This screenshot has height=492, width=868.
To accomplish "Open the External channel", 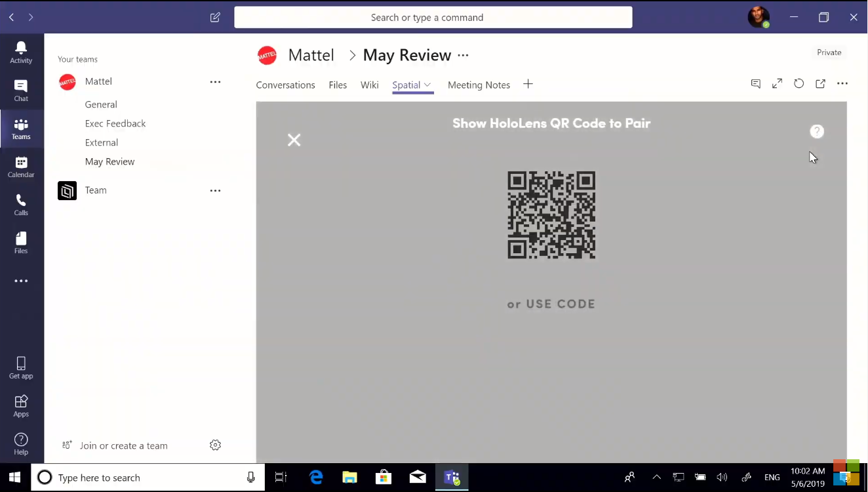I will coord(102,142).
